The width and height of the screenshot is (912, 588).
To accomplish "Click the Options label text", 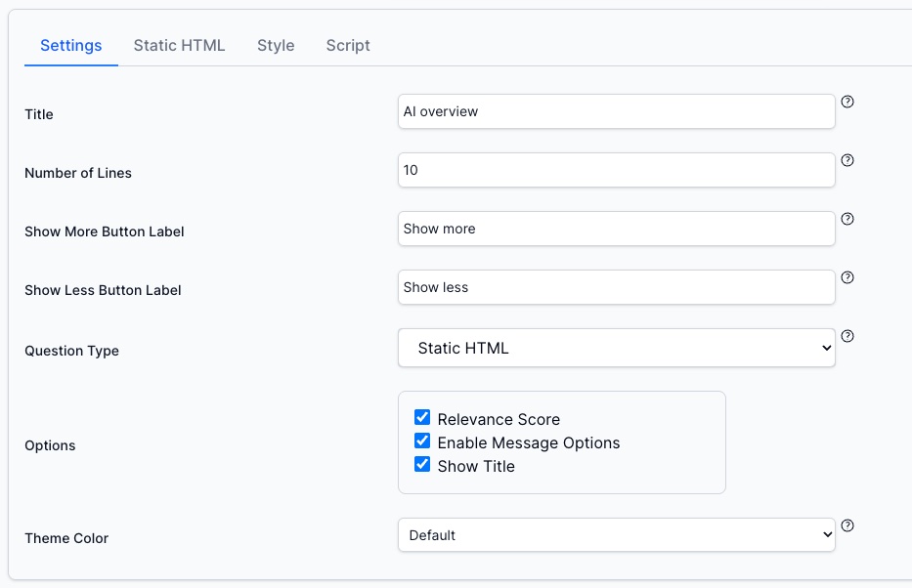I will point(50,445).
